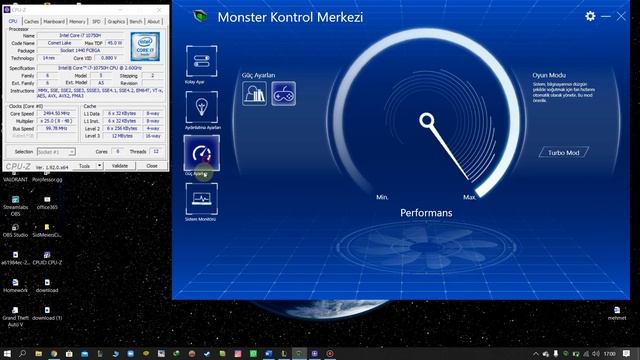The width and height of the screenshot is (640, 360).
Task: Select the mehmet desktop file
Action: click(617, 313)
